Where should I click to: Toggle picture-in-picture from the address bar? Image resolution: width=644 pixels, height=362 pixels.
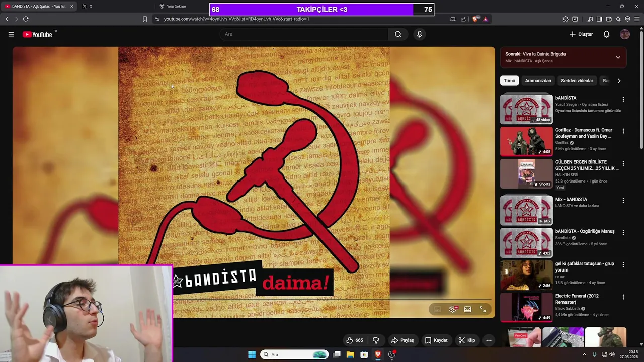[x=453, y=19]
